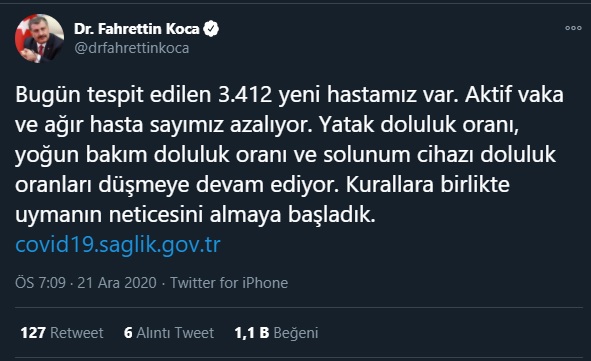Open the Twitter for iPhone source label
Viewport: 591px width, 361px height.
pos(229,283)
